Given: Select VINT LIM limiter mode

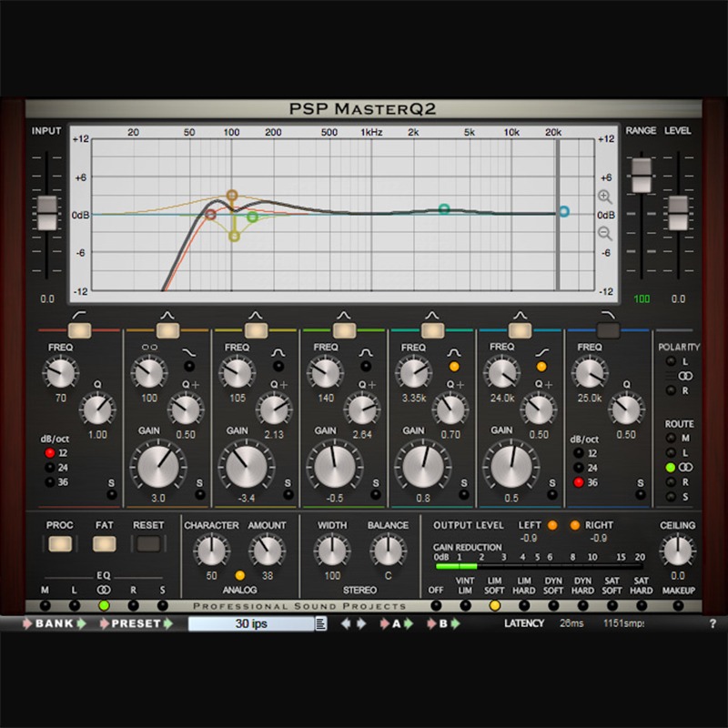Looking at the screenshot, I should (465, 605).
